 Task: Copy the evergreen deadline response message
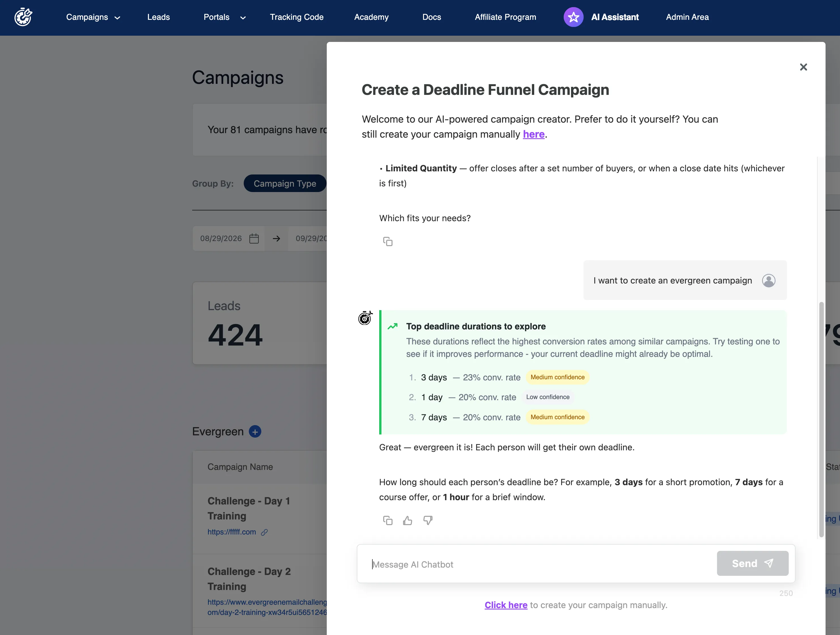coord(387,520)
